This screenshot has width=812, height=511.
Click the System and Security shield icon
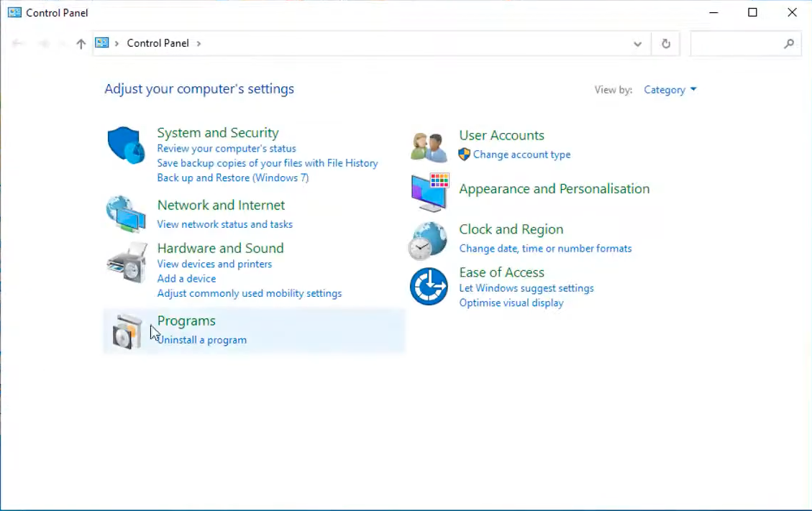coord(126,145)
